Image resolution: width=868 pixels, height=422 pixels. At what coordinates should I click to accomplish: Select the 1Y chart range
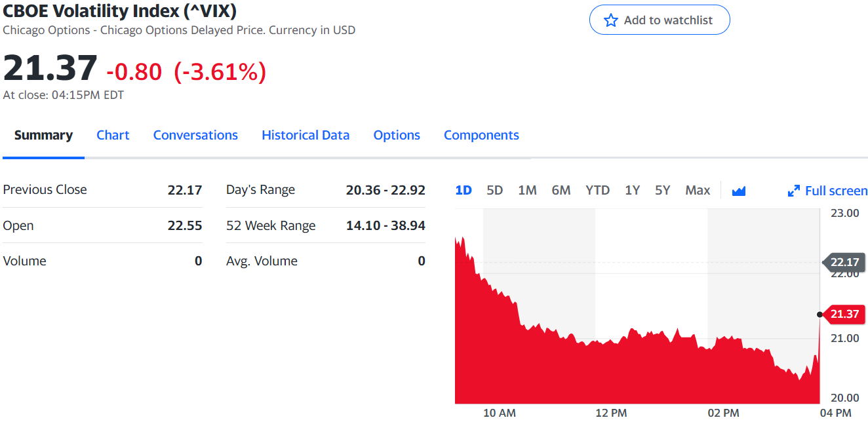point(632,190)
